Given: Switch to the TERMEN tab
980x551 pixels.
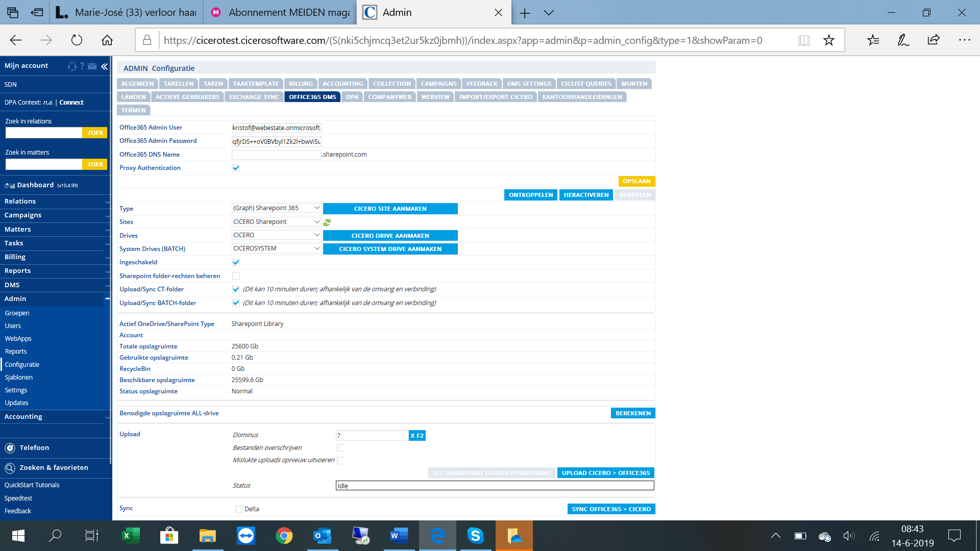Looking at the screenshot, I should [134, 110].
